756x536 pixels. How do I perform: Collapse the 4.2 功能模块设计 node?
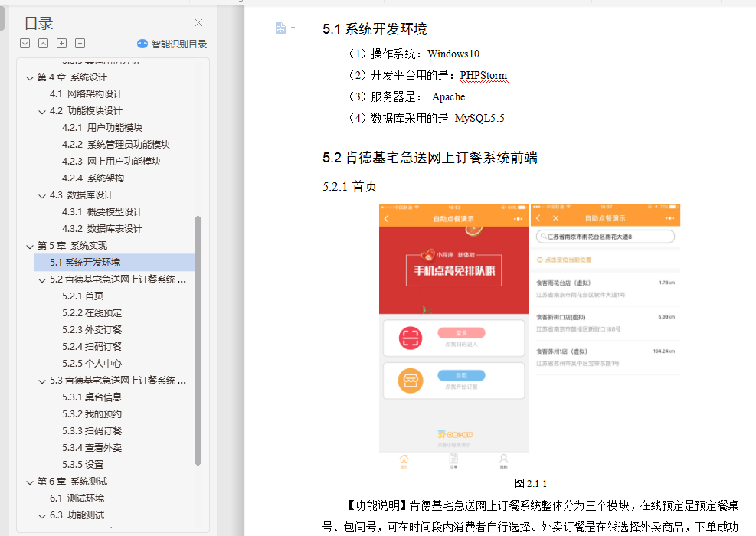(x=42, y=111)
